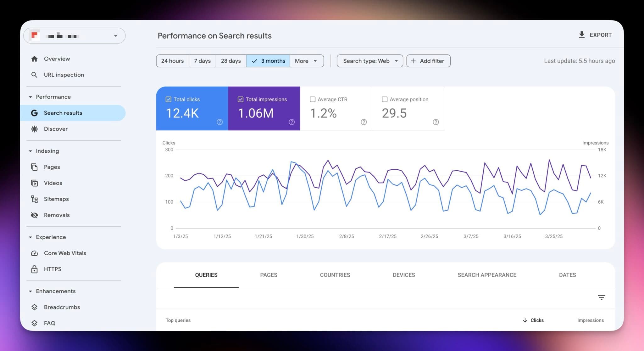The image size is (644, 351).
Task: Select the URL inspection magnifier icon
Action: [35, 75]
